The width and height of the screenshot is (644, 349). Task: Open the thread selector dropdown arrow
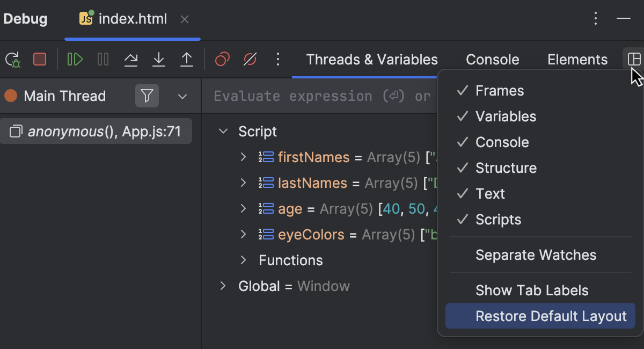coord(182,97)
